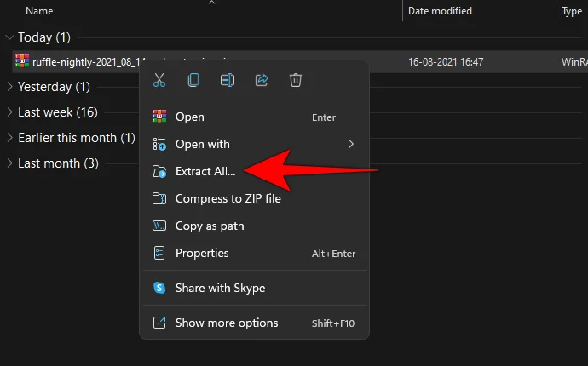
Task: Click the Last month (3) group label
Action: (x=58, y=163)
